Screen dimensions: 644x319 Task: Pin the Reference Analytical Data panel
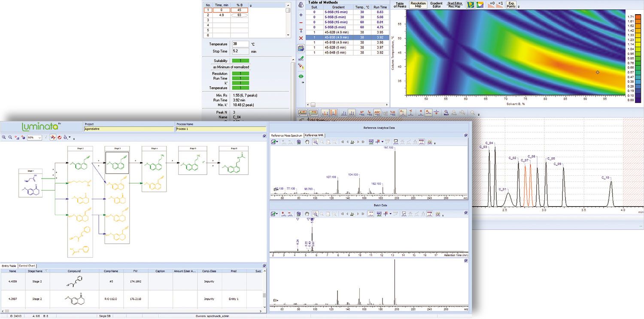[x=466, y=135]
